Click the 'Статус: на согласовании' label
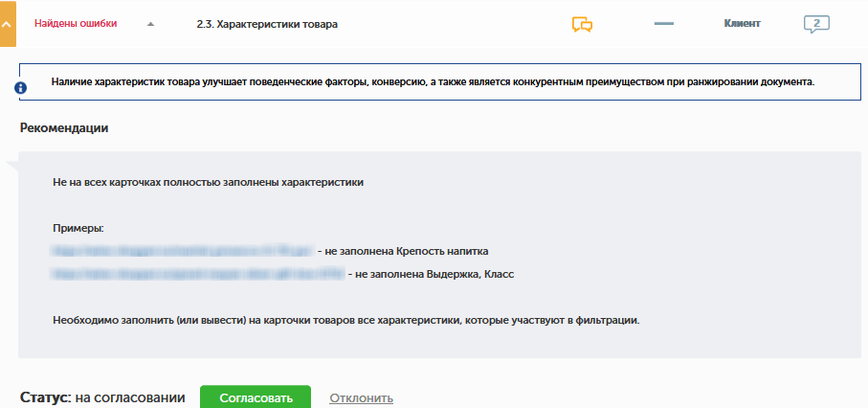 coord(102,397)
